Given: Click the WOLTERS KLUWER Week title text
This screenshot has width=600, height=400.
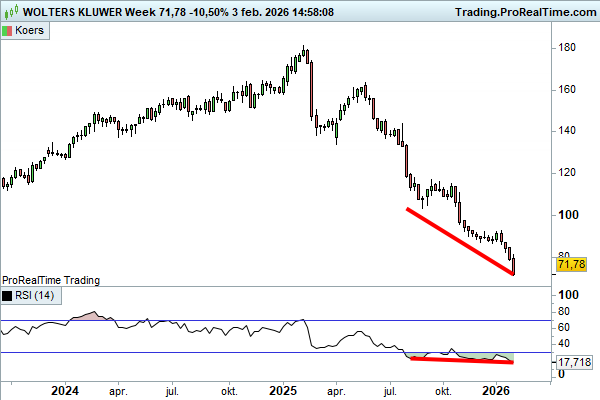Looking at the screenshot, I should [x=89, y=12].
